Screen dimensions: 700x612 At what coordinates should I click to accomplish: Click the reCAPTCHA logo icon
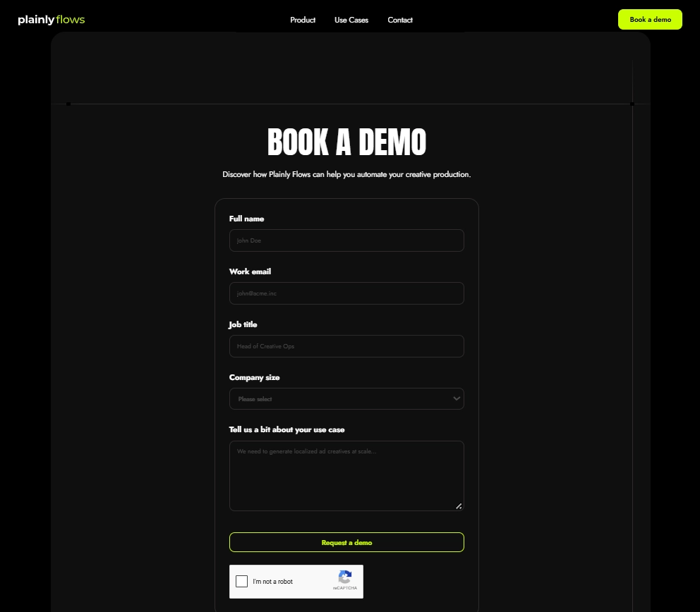pyautogui.click(x=344, y=577)
